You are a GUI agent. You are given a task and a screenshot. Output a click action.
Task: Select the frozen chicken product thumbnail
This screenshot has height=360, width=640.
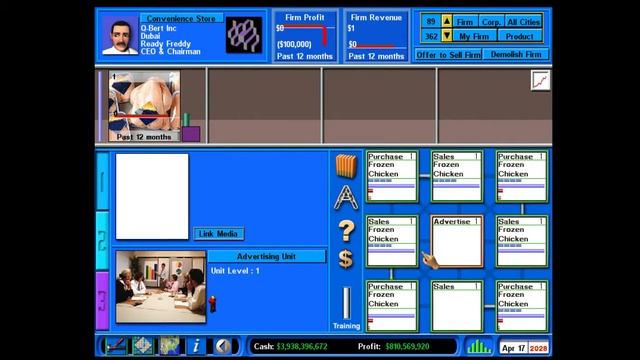[144, 106]
